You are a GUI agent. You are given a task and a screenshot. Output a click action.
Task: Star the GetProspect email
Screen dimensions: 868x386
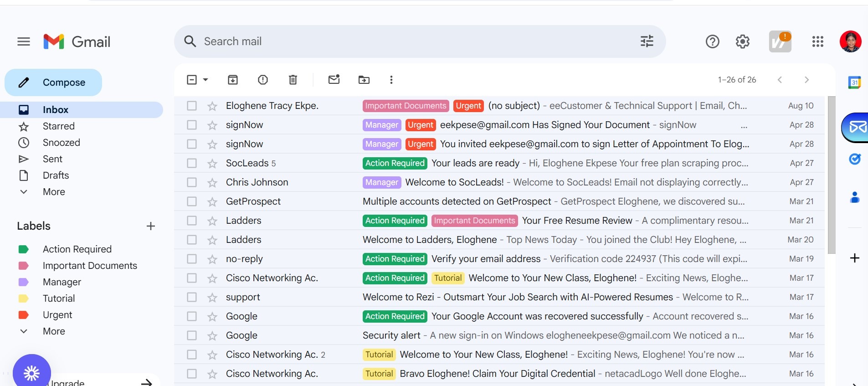[x=212, y=202]
